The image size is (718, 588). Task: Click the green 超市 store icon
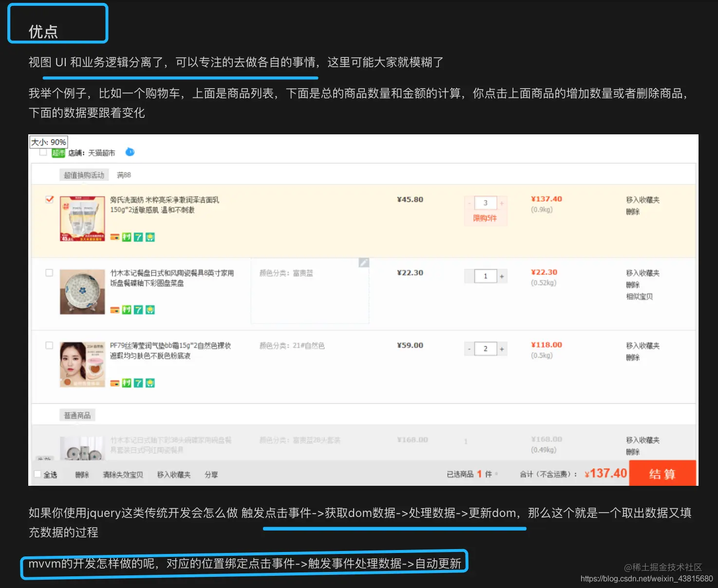[58, 152]
